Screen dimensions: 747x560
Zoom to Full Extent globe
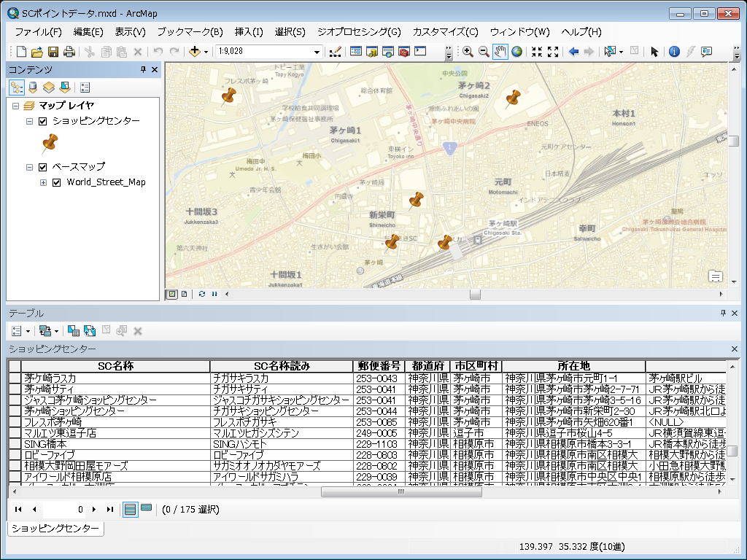coord(516,52)
